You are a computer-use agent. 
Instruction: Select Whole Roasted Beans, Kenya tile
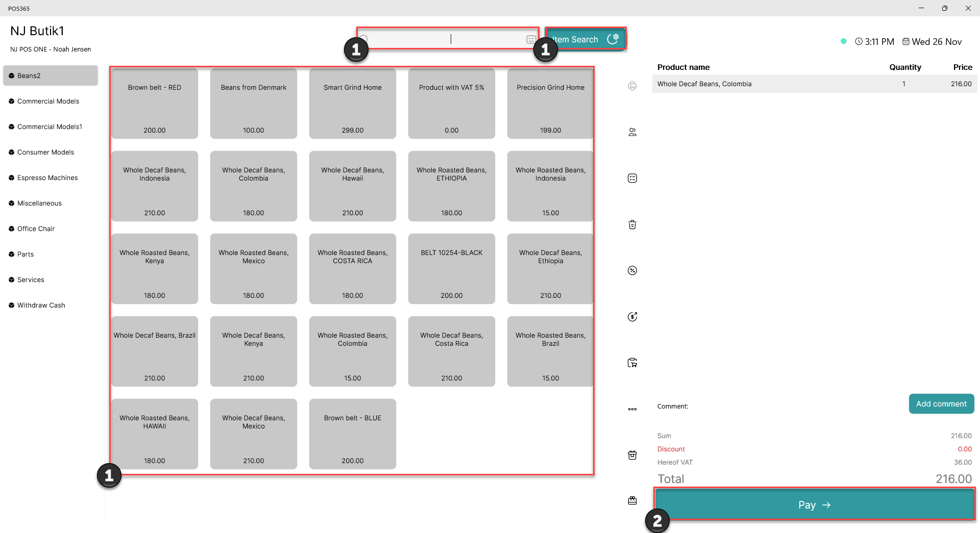click(x=155, y=269)
